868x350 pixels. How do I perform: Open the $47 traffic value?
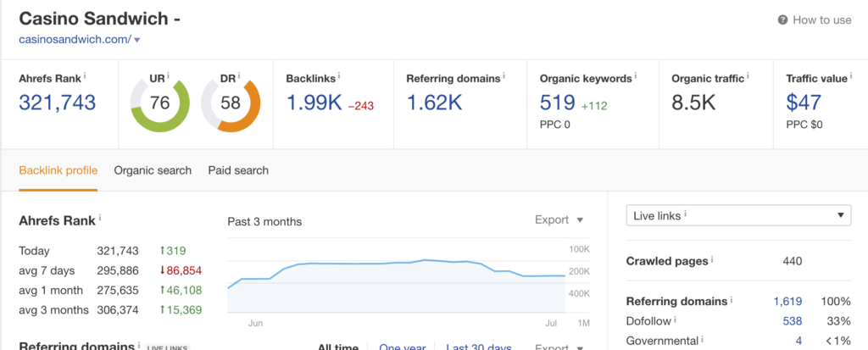[x=804, y=103]
